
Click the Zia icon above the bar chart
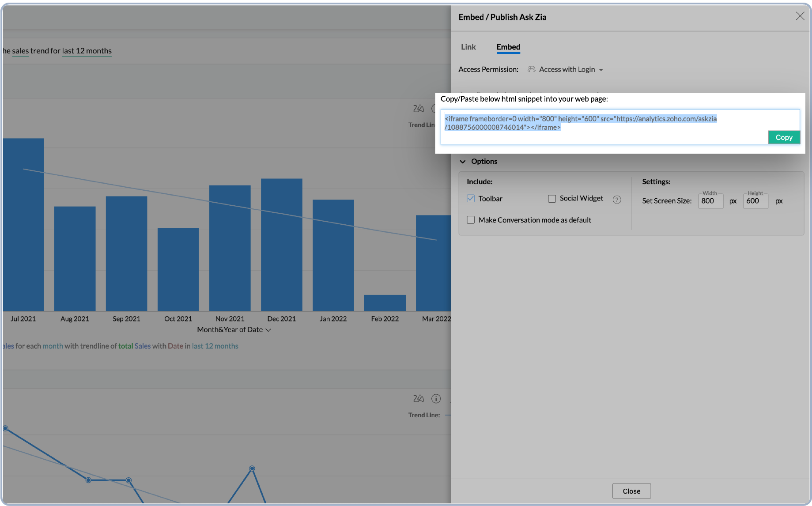click(x=418, y=109)
